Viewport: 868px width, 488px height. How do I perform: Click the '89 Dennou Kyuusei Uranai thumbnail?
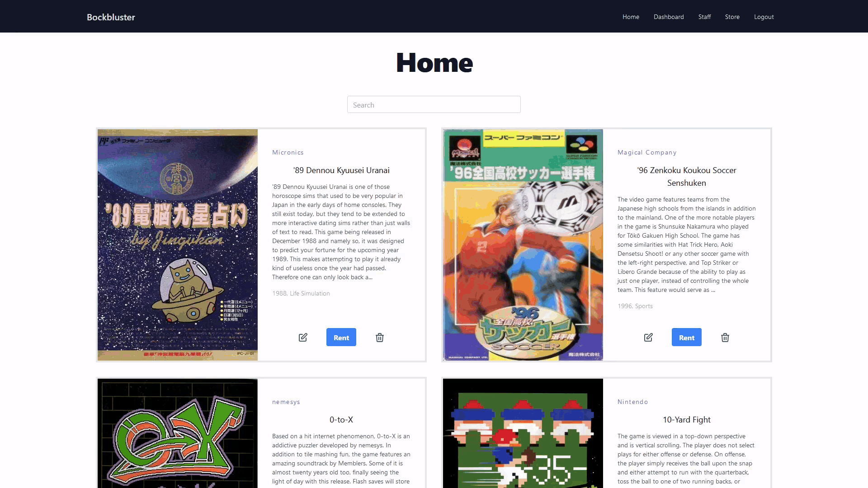(x=178, y=245)
